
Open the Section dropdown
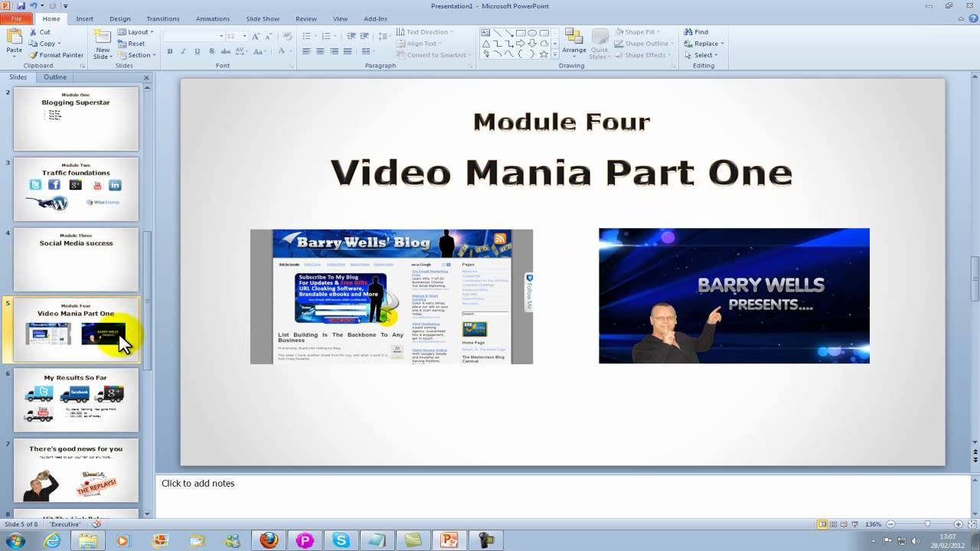[136, 55]
